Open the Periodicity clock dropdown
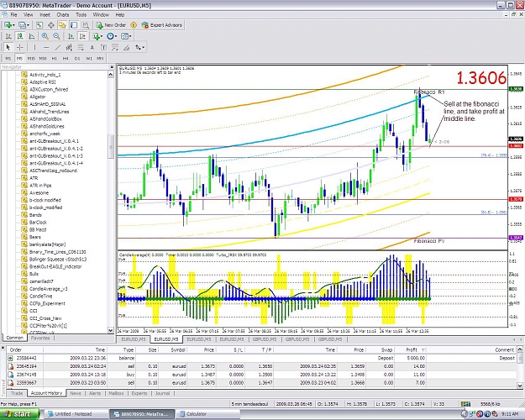 tap(112, 36)
